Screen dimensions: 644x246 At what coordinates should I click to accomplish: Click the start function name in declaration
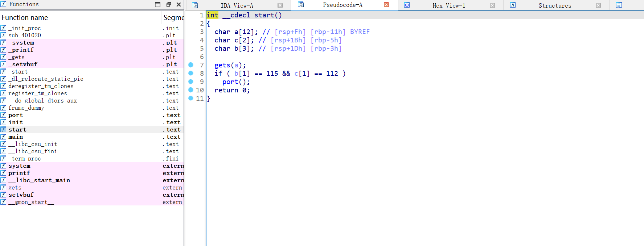pos(264,15)
